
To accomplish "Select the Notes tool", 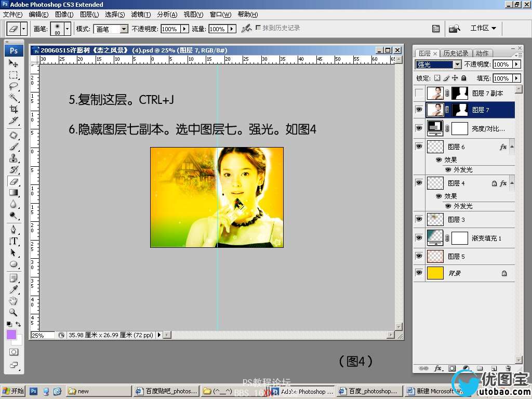I will click(13, 278).
